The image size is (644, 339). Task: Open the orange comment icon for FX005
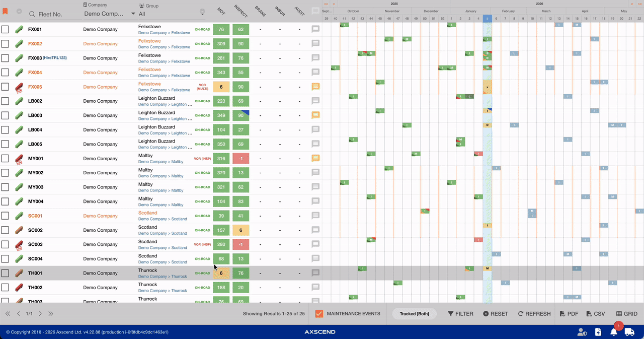pos(315,87)
